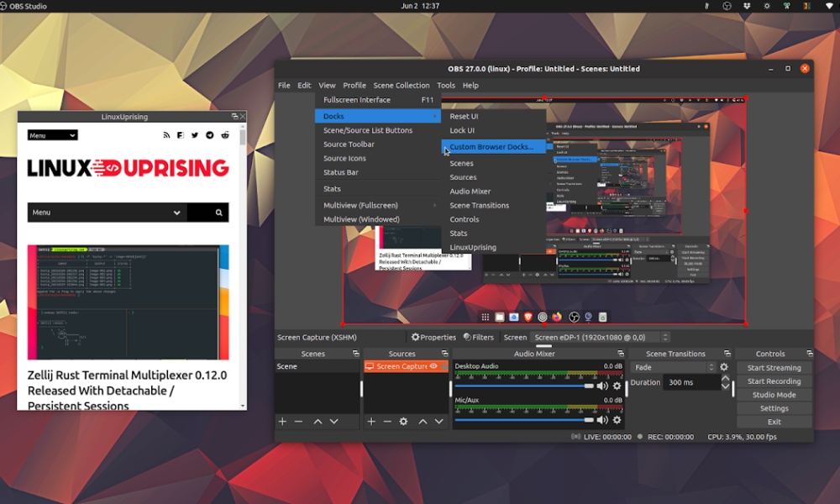Move the source up in Sources dock

423,422
